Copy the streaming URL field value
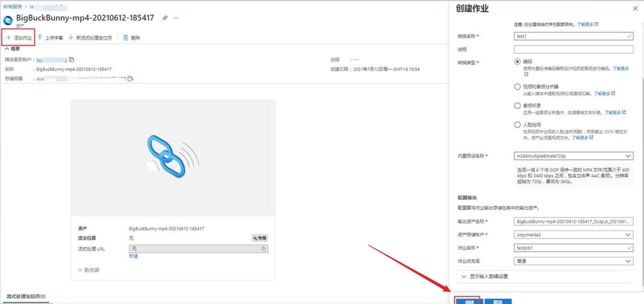644x304 pixels. click(x=264, y=249)
